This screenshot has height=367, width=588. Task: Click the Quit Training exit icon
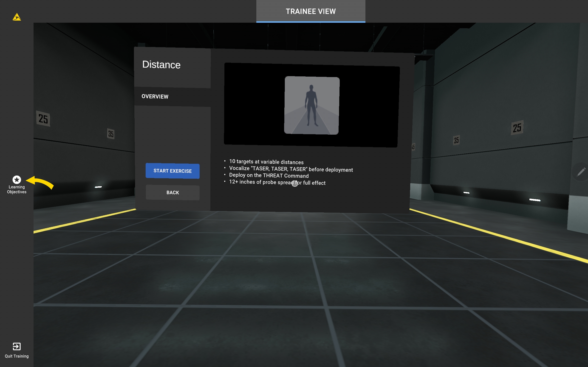[x=17, y=346]
